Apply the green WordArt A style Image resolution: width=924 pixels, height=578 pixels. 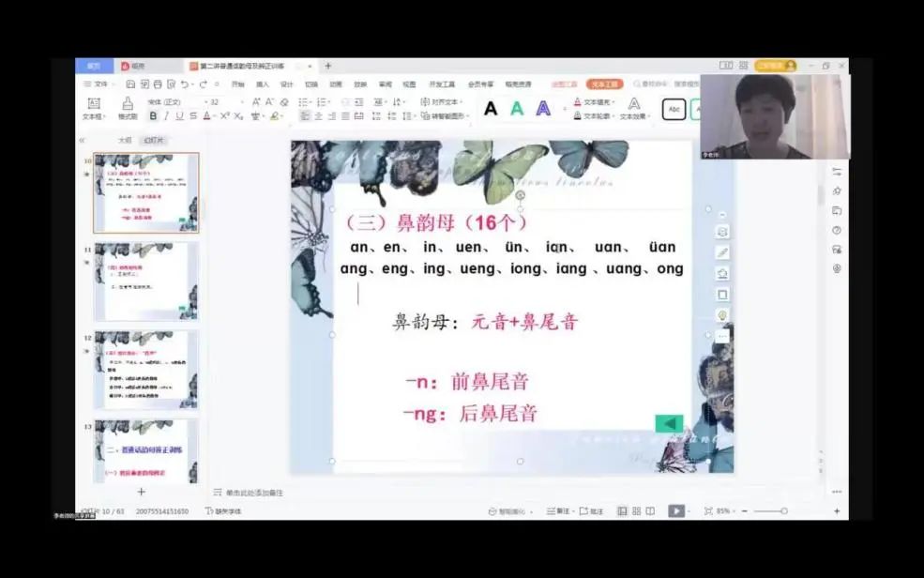(517, 109)
